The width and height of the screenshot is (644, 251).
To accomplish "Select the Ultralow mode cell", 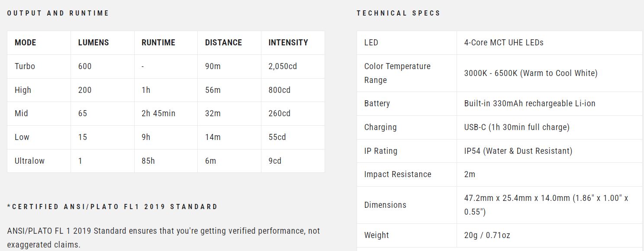I will (29, 161).
